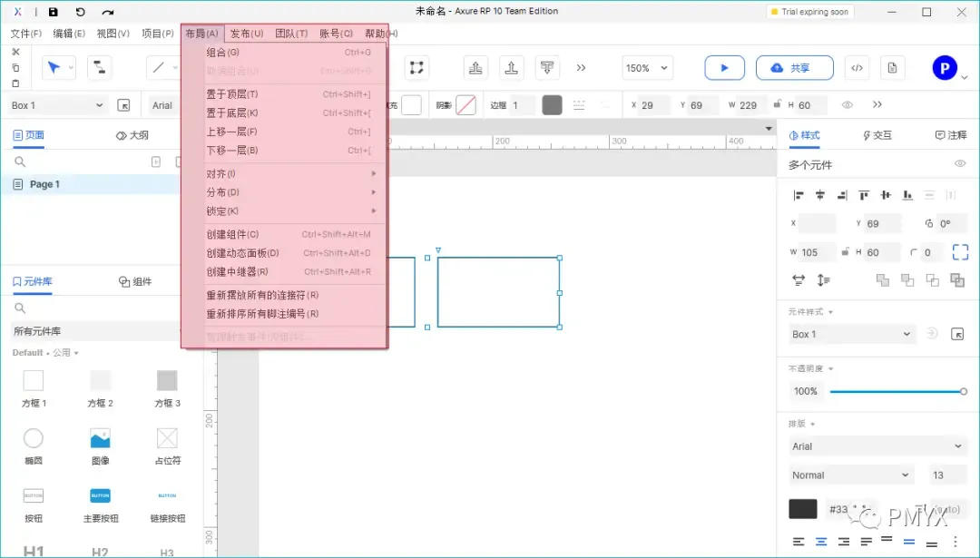Right-align text in the typography section
Screen dimensions: 980x558
point(844,542)
